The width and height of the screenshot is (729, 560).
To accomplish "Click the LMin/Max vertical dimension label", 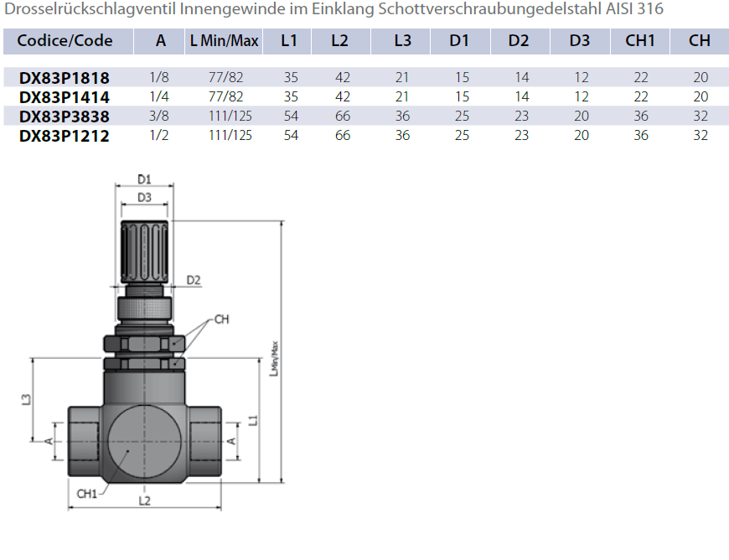I will (x=274, y=356).
